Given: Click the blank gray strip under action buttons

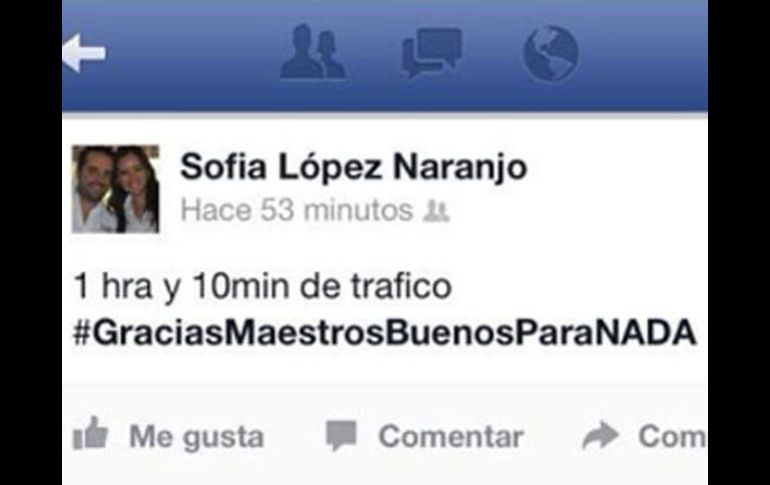Looking at the screenshot, I should click(x=385, y=472).
